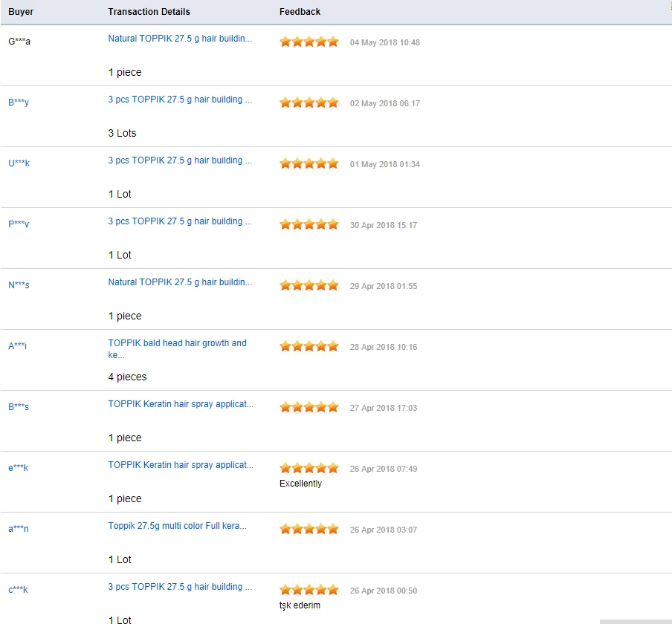672x624 pixels.
Task: Click star rating for 27 Apr 2018 review
Action: point(309,407)
